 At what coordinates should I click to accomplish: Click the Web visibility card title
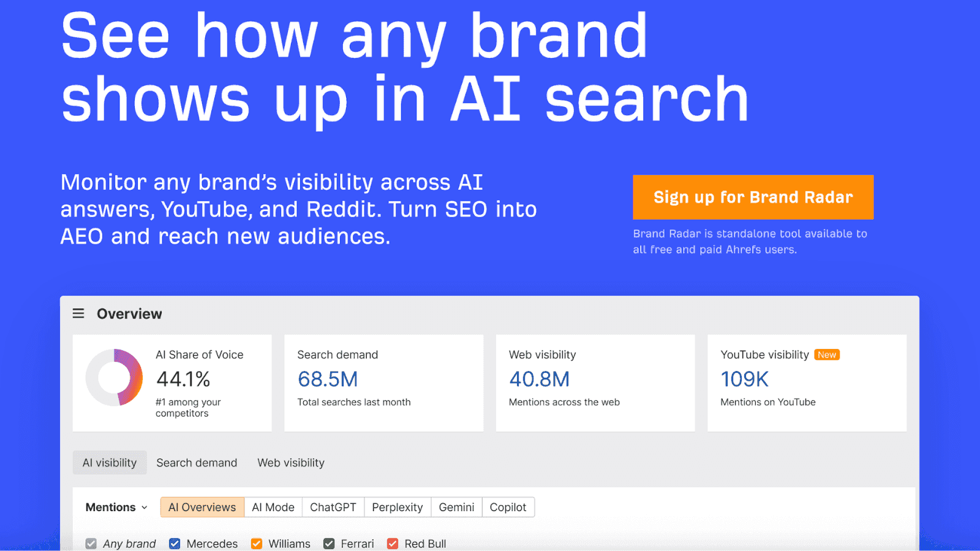pyautogui.click(x=542, y=354)
